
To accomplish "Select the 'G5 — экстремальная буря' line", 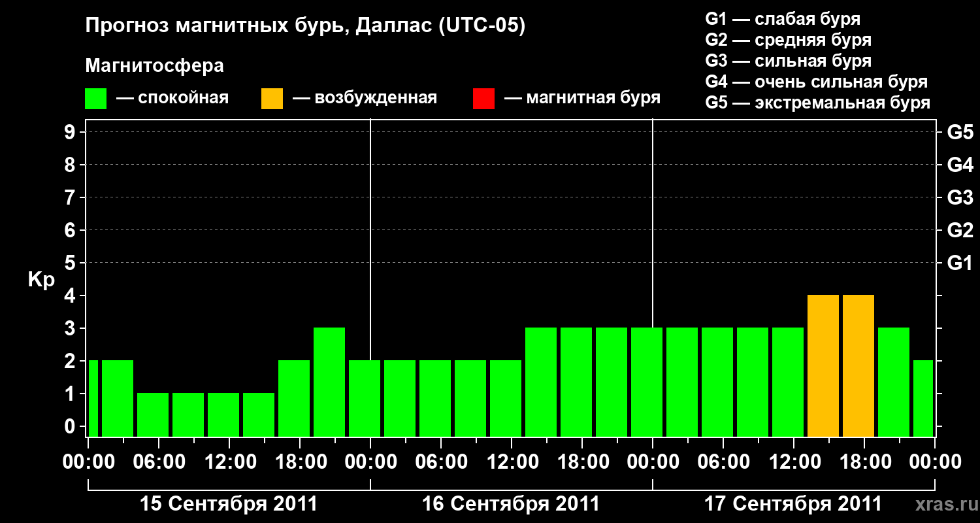I will [817, 103].
